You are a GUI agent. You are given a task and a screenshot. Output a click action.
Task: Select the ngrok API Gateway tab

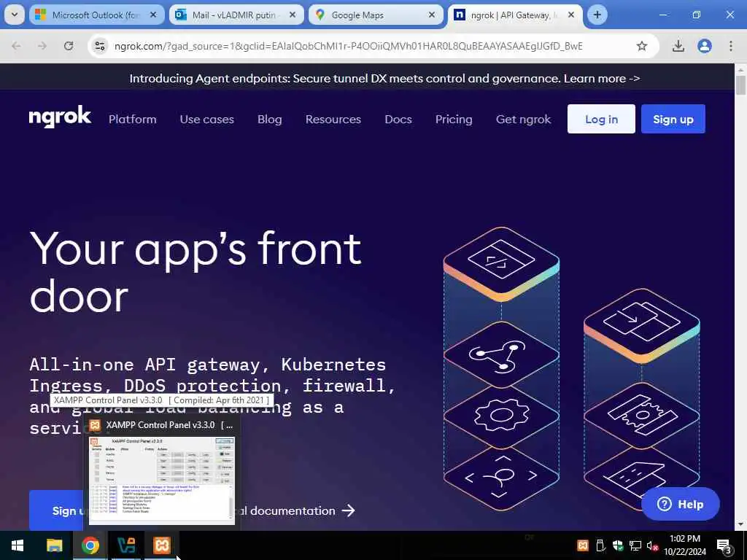(x=514, y=15)
